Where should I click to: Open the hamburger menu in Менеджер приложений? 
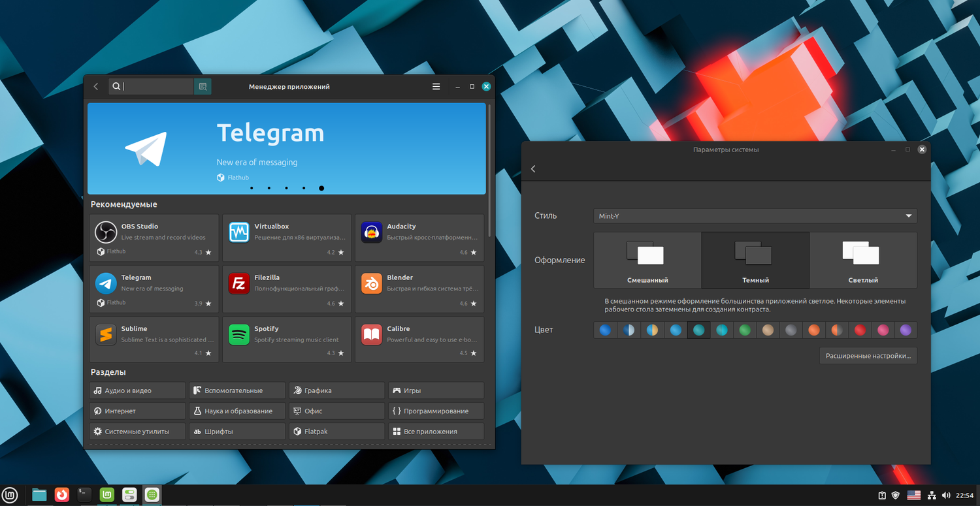pyautogui.click(x=436, y=86)
